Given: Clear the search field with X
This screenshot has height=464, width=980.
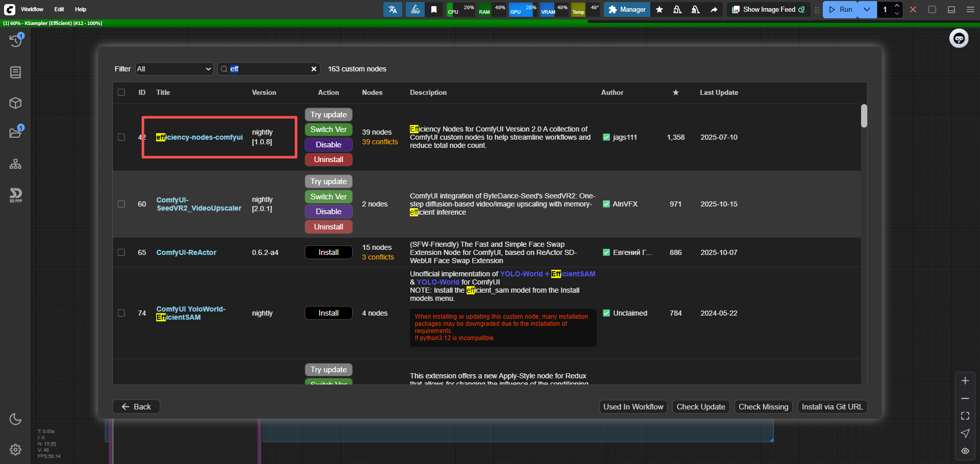Looking at the screenshot, I should pos(314,69).
